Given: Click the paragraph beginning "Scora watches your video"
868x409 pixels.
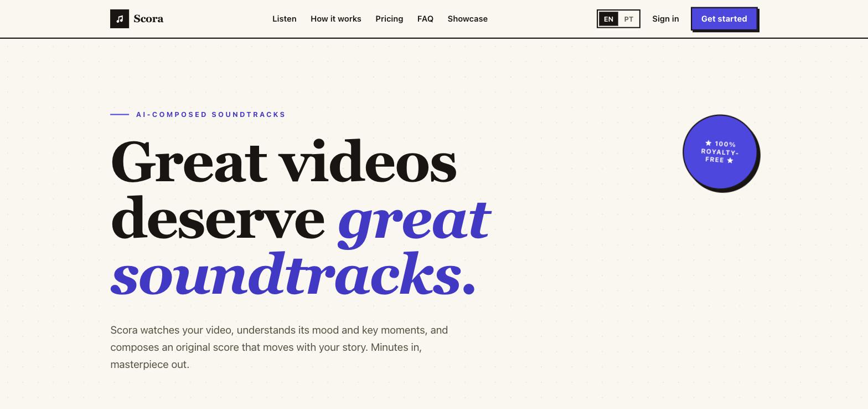Looking at the screenshot, I should pos(279,347).
